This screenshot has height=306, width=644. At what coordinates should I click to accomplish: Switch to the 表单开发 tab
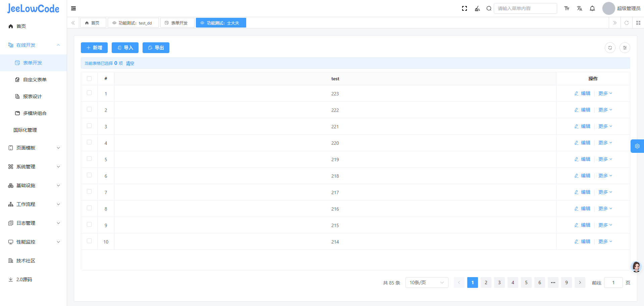point(177,23)
